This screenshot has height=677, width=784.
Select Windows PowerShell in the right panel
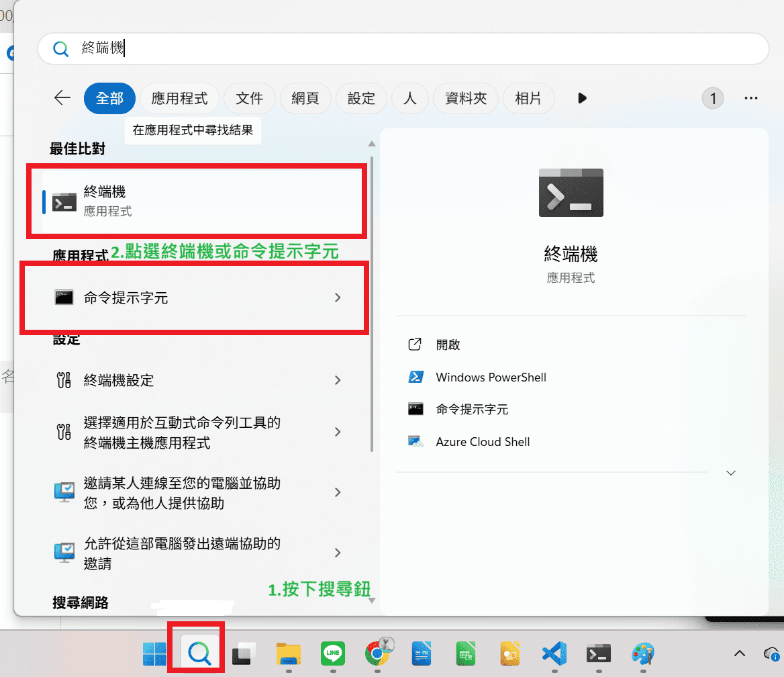pos(491,377)
